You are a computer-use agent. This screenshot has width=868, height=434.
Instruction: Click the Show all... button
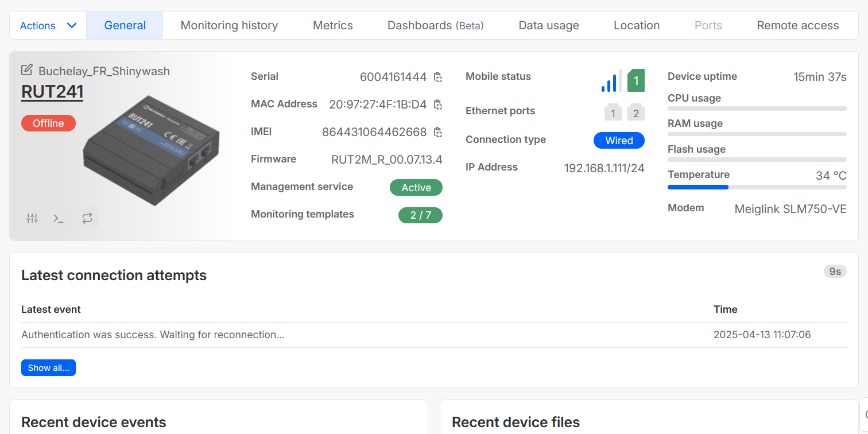point(48,368)
